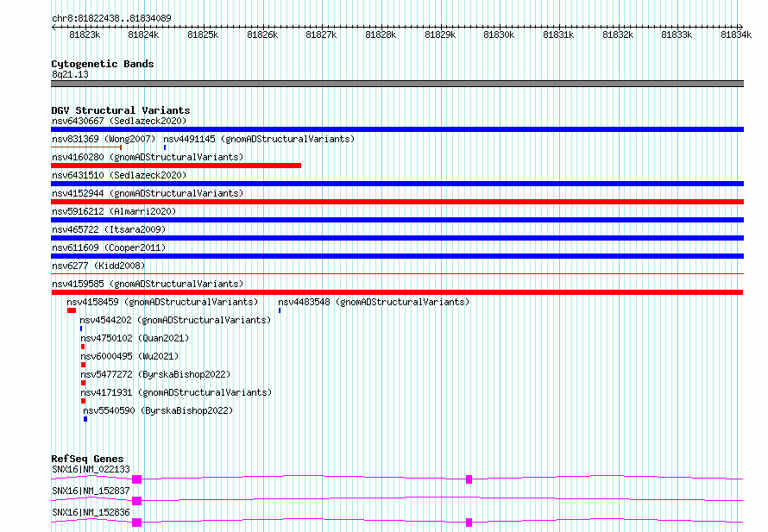Click the thin red nsv6277 line

(397, 274)
